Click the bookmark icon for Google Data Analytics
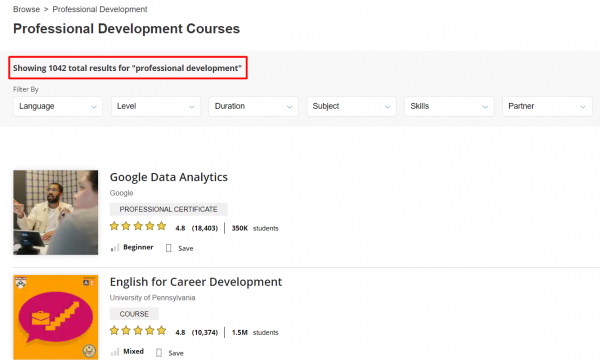Image resolution: width=600 pixels, height=360 pixels. (168, 248)
